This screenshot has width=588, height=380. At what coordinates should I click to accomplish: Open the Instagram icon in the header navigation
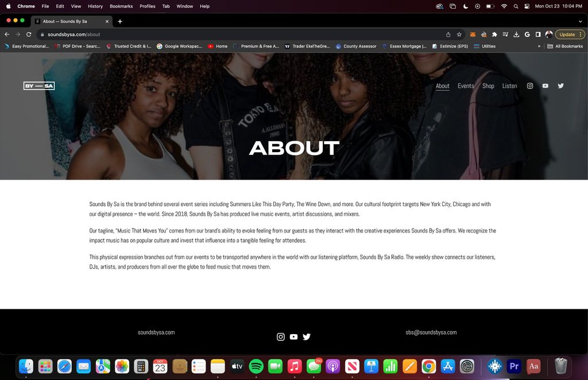(x=530, y=86)
